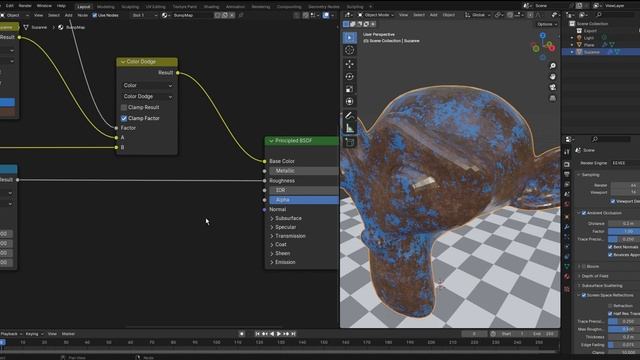
Task: Open the Color data type dropdown on node
Action: click(147, 85)
